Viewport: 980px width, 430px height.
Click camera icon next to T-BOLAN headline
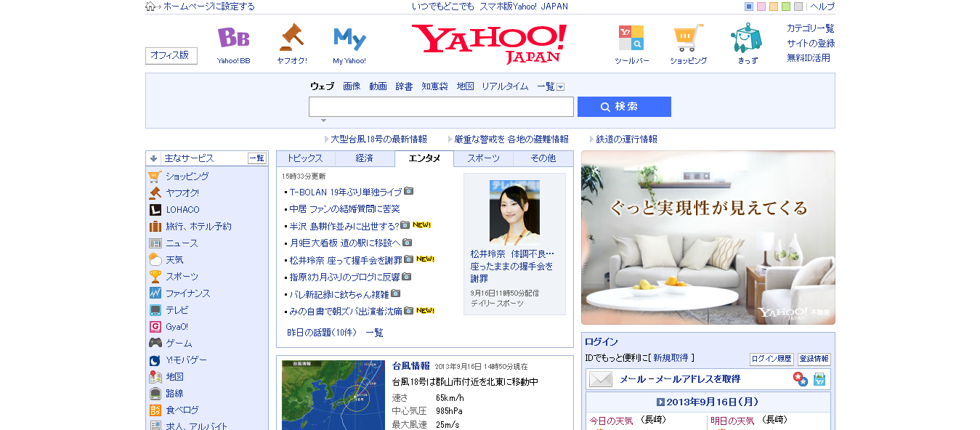pos(409,191)
